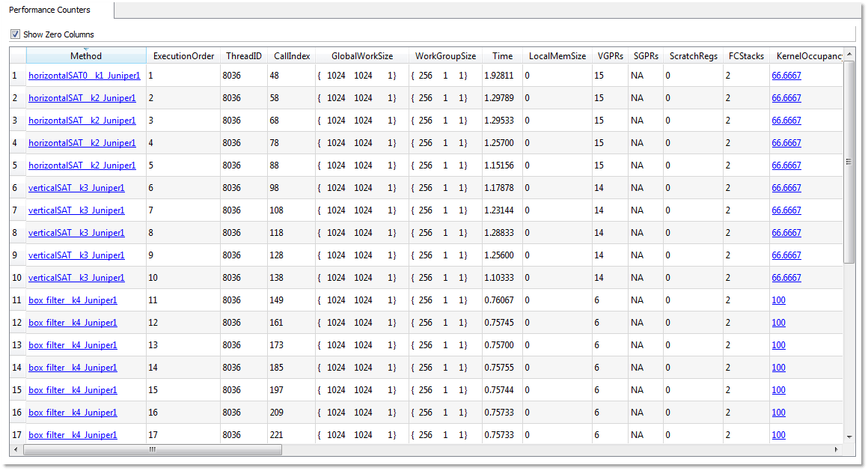Image resolution: width=868 pixels, height=471 pixels.
Task: Select the row header numbered 3
Action: [18, 121]
